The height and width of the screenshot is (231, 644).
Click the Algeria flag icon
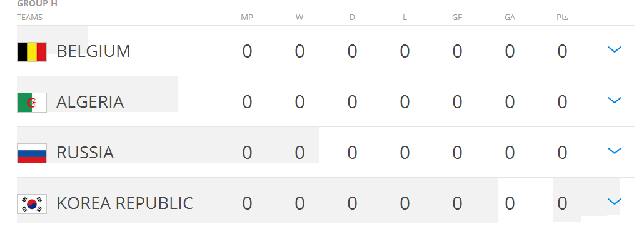coord(32,102)
